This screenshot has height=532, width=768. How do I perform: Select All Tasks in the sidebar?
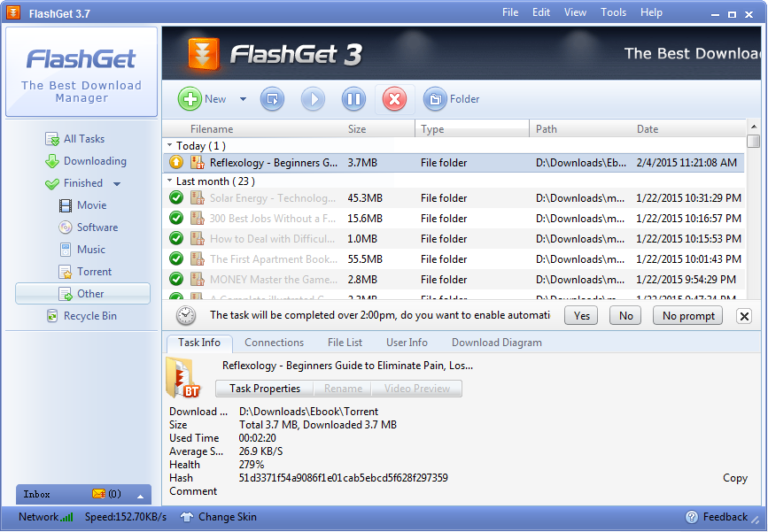tap(75, 139)
